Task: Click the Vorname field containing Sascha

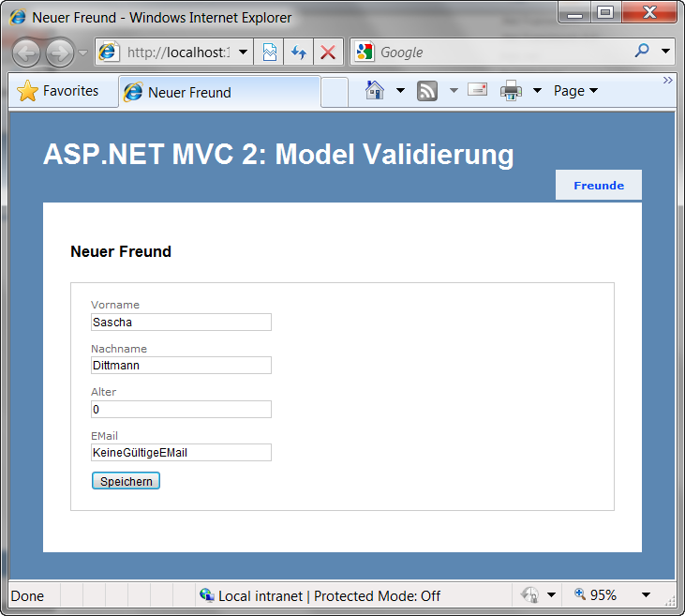Action: point(181,322)
